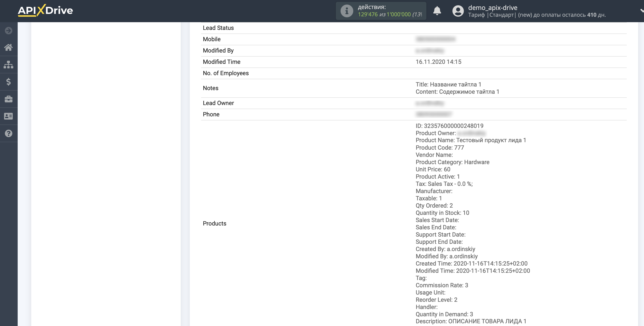Screen dimensions: 644x326
Task: Open the connections sitemap icon
Action: [9, 65]
